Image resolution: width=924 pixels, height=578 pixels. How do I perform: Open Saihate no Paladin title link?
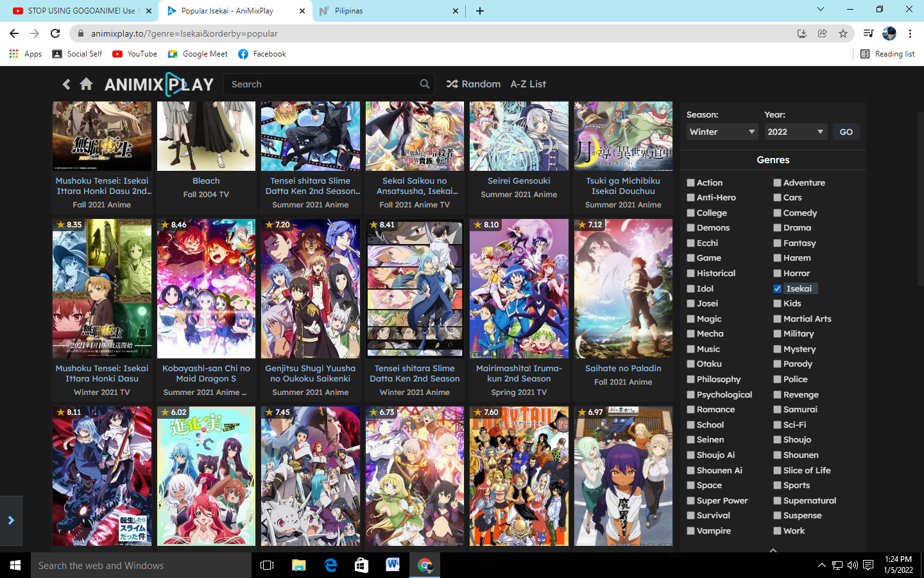(623, 369)
